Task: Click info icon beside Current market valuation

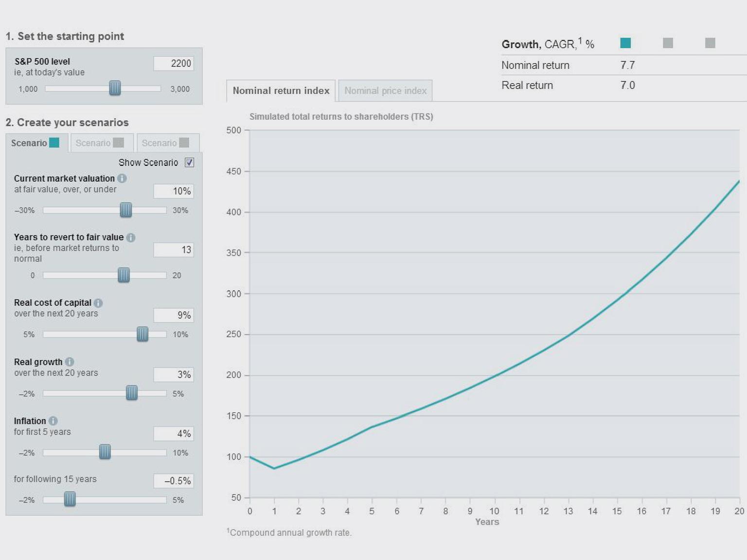Action: point(122,178)
